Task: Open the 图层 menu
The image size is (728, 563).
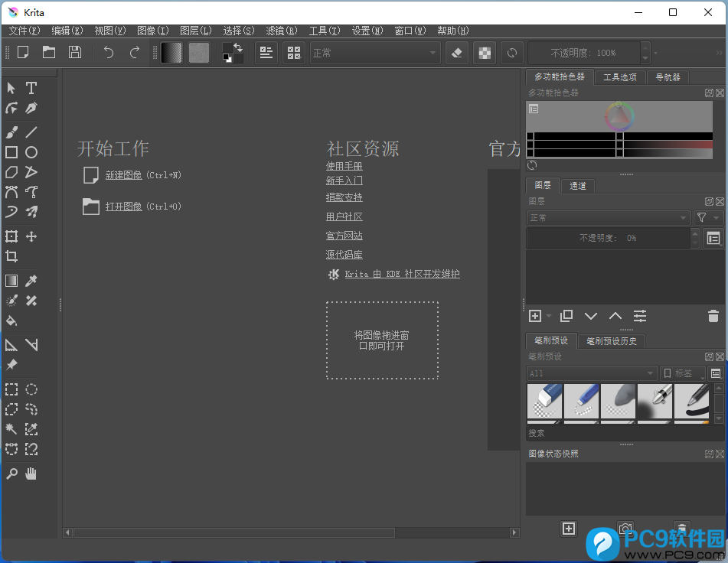Action: pyautogui.click(x=195, y=31)
